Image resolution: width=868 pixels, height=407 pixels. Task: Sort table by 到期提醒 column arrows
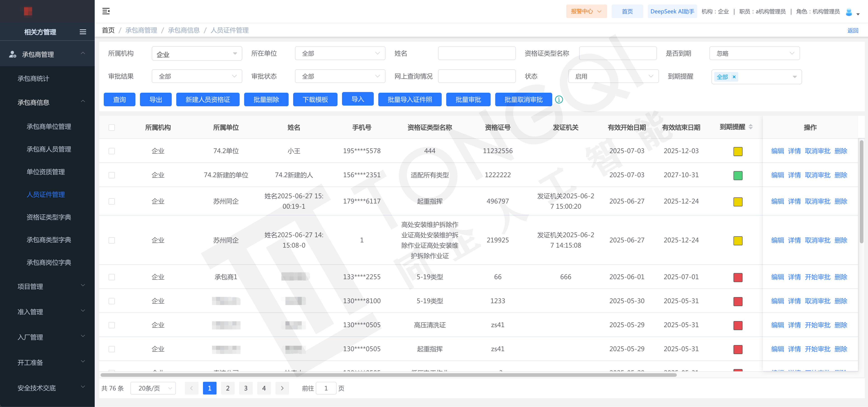(x=751, y=127)
